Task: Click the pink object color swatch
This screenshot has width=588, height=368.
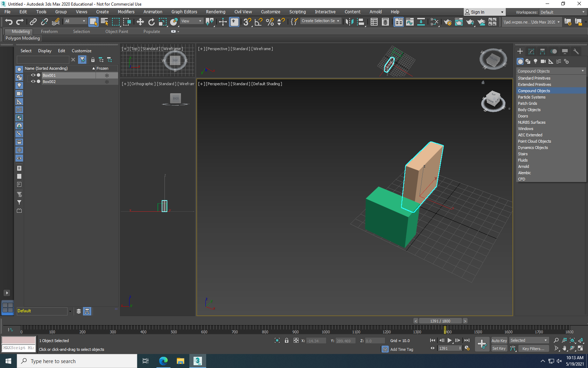Action: click(x=19, y=340)
